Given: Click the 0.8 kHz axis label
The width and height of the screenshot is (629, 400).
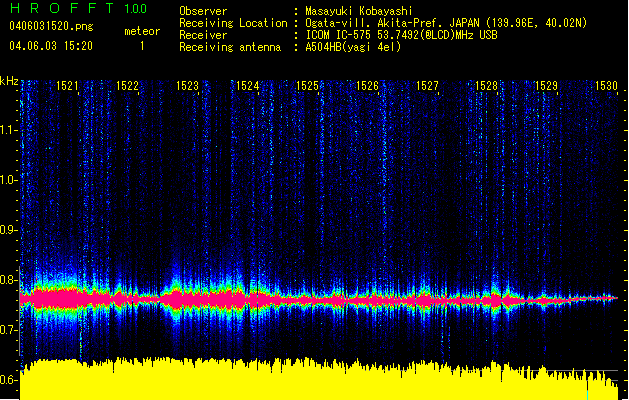Looking at the screenshot, I should point(9,280).
